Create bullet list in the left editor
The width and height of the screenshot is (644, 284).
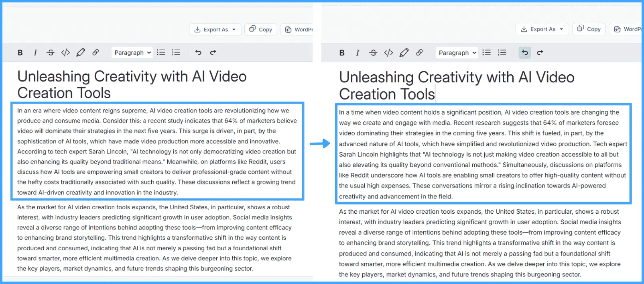click(x=161, y=53)
